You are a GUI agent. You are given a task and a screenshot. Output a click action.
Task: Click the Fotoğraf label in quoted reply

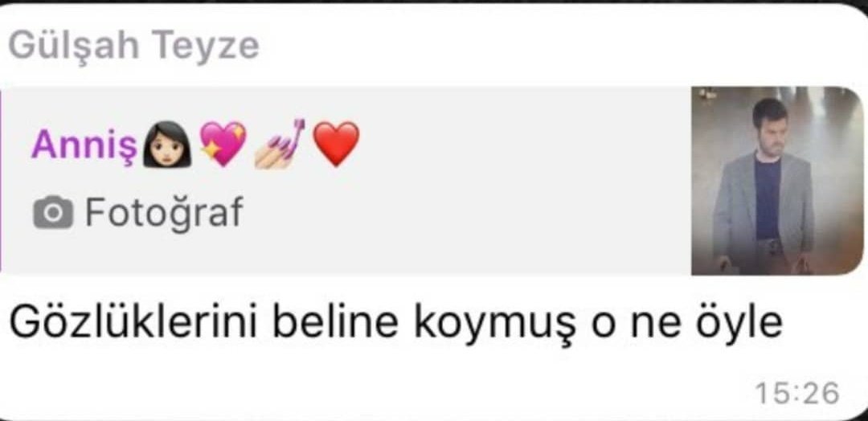pyautogui.click(x=164, y=212)
